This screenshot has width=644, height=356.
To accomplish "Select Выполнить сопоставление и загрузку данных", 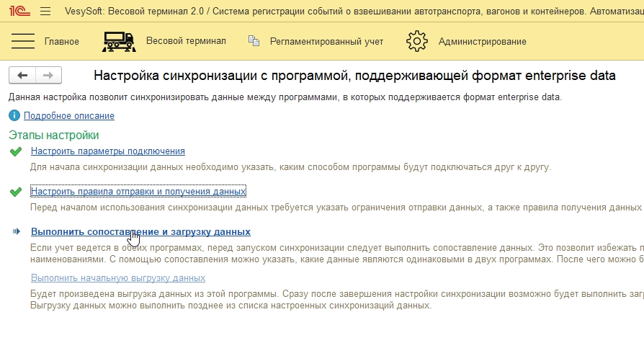I will coord(140,232).
